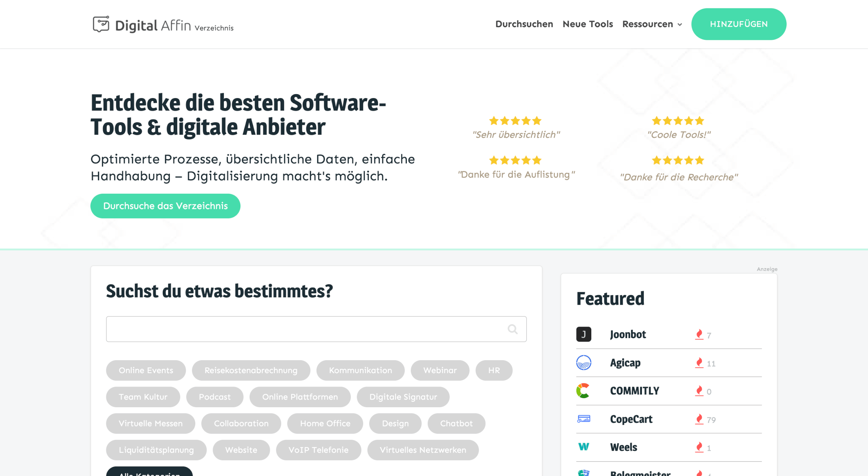Select the Online Plattformen tag
Image resolution: width=868 pixels, height=476 pixels.
(x=300, y=397)
